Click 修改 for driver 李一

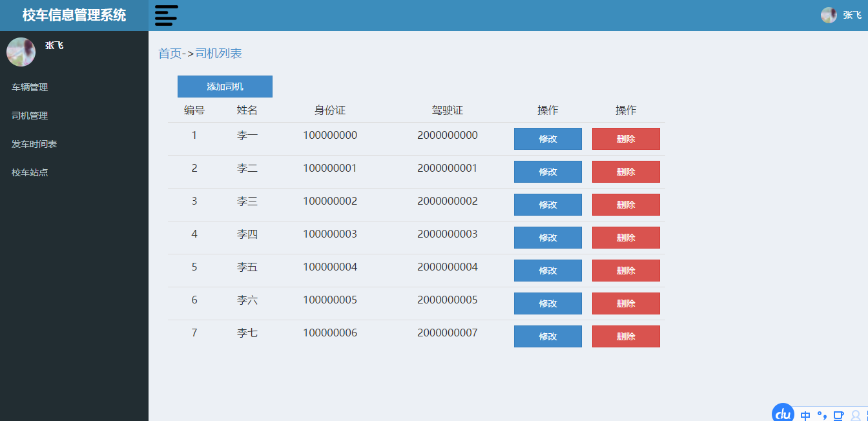click(x=548, y=139)
